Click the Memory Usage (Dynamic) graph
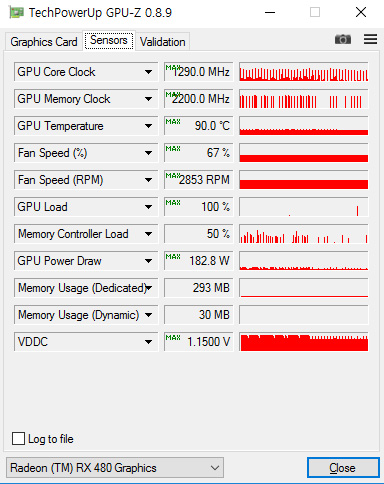Image resolution: width=384 pixels, height=484 pixels. [304, 315]
